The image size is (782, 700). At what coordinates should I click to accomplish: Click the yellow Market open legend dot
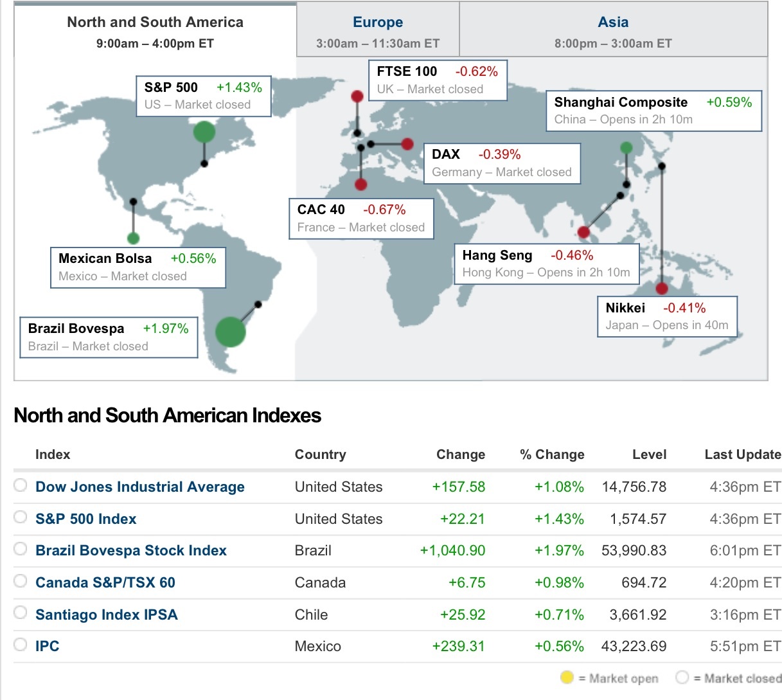567,678
